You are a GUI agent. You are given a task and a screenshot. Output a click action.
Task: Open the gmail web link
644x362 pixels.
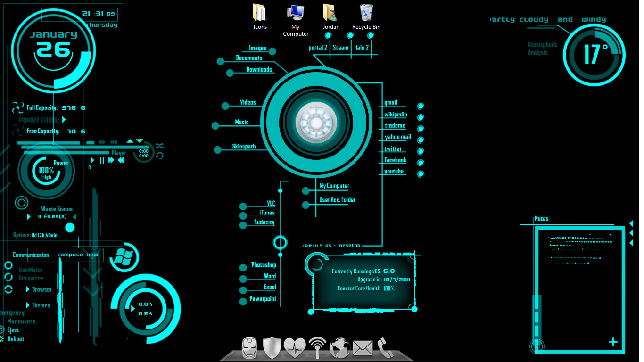(x=391, y=103)
